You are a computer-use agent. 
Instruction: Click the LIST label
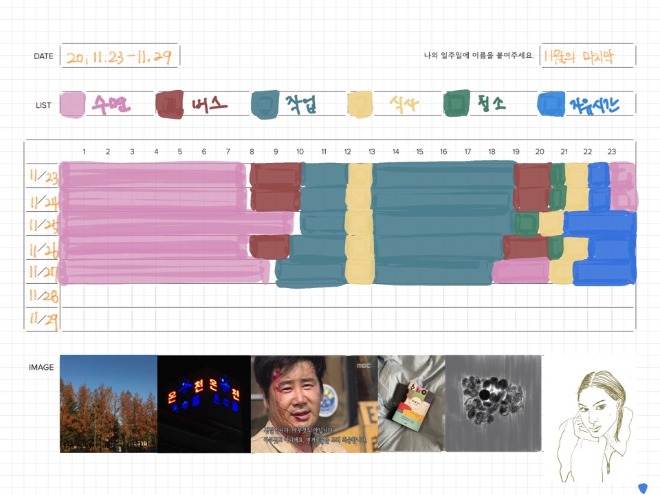click(43, 105)
